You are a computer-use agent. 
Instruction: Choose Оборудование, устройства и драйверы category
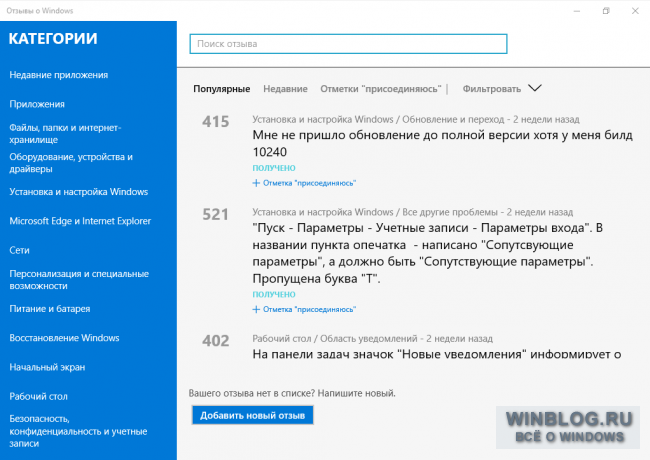click(x=71, y=163)
